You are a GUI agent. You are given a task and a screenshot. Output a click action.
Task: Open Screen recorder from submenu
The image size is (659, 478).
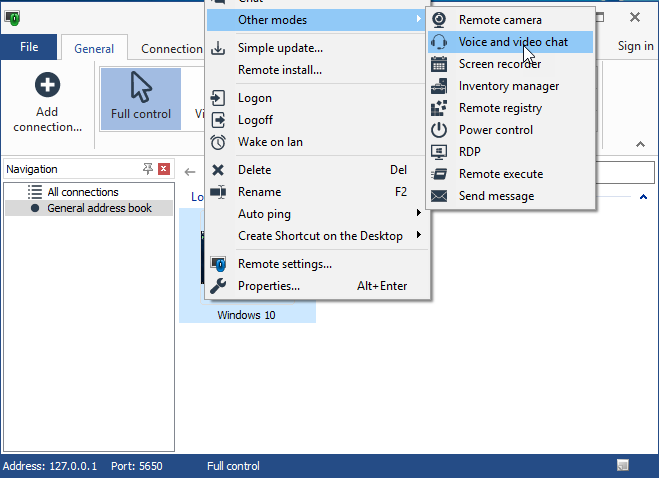(499, 64)
